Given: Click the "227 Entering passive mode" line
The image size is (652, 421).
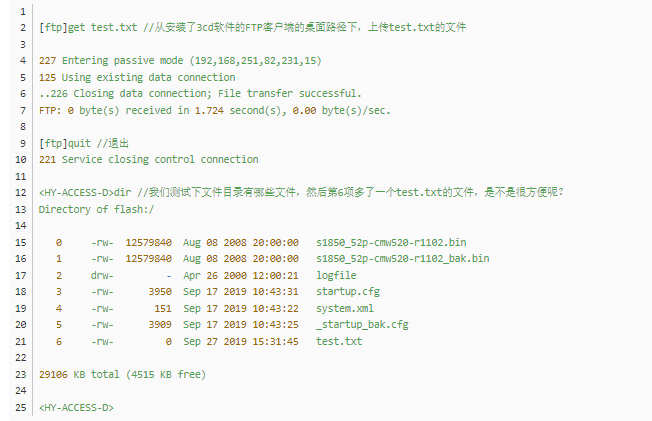Looking at the screenshot, I should [180, 60].
